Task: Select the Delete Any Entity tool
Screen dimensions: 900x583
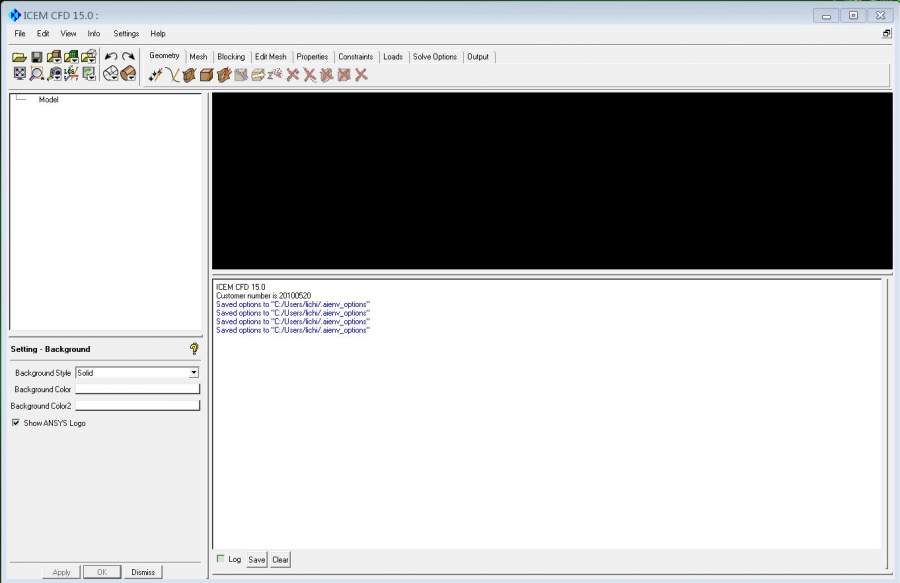Action: point(361,75)
